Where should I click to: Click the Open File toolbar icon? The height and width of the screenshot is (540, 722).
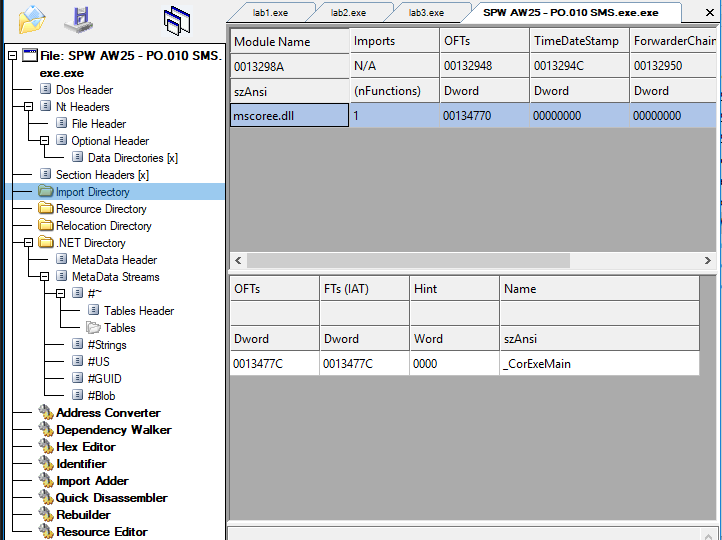pyautogui.click(x=32, y=20)
